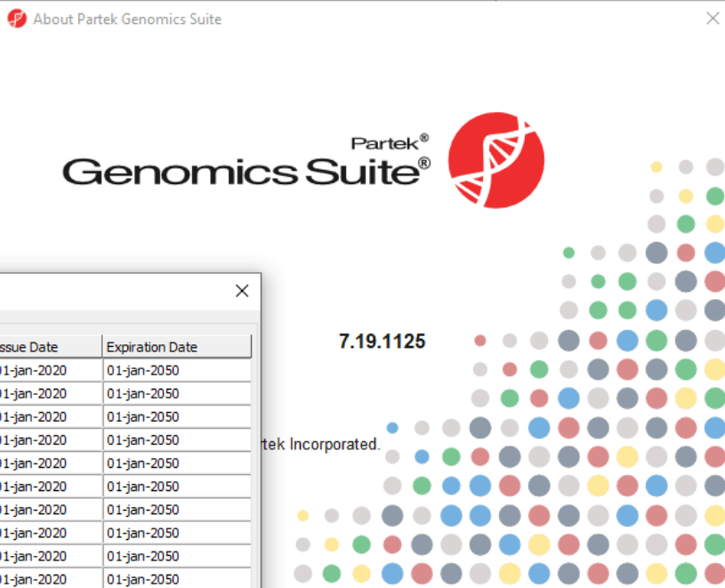Click the About Partek Genomics Suite title text
The height and width of the screenshot is (588, 725).
[x=127, y=19]
